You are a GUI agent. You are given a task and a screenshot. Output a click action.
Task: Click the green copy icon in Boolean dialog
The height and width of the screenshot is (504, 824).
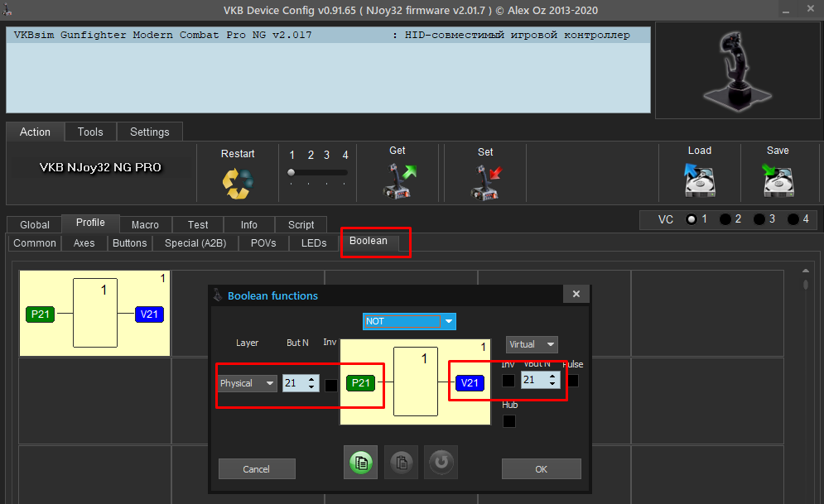[360, 463]
